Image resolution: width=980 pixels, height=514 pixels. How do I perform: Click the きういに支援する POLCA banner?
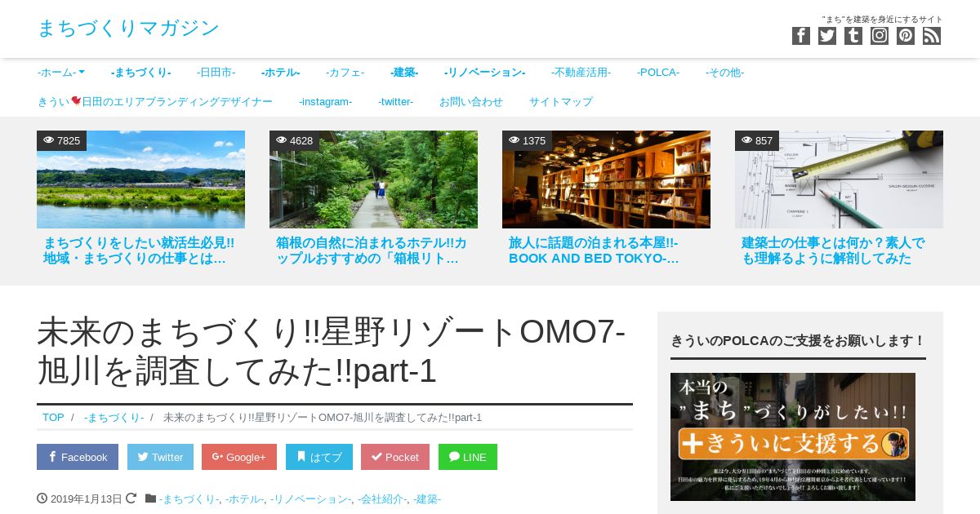click(793, 436)
